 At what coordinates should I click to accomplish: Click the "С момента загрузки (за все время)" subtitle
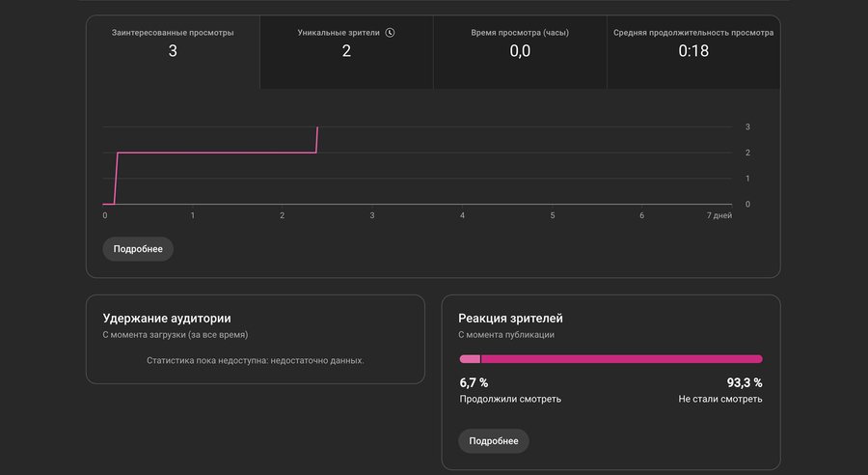coord(176,335)
